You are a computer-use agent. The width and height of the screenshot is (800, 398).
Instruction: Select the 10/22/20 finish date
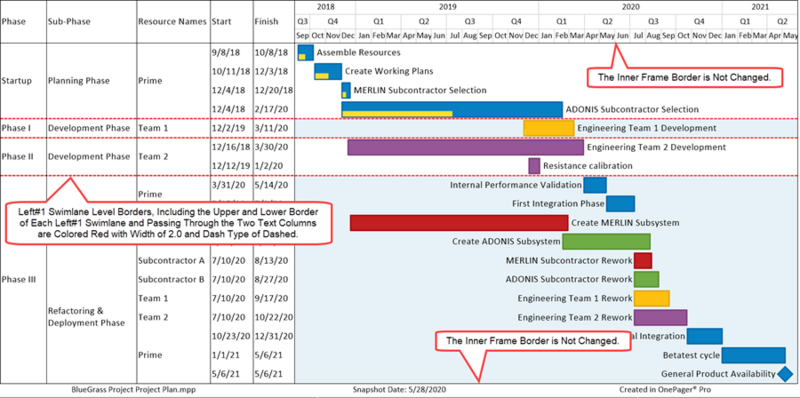273,317
